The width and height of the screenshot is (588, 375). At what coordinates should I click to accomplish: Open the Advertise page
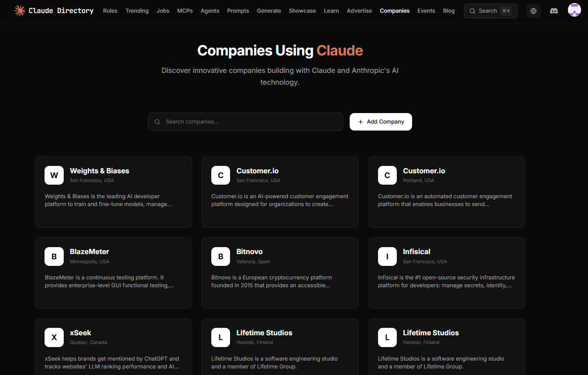click(x=360, y=11)
